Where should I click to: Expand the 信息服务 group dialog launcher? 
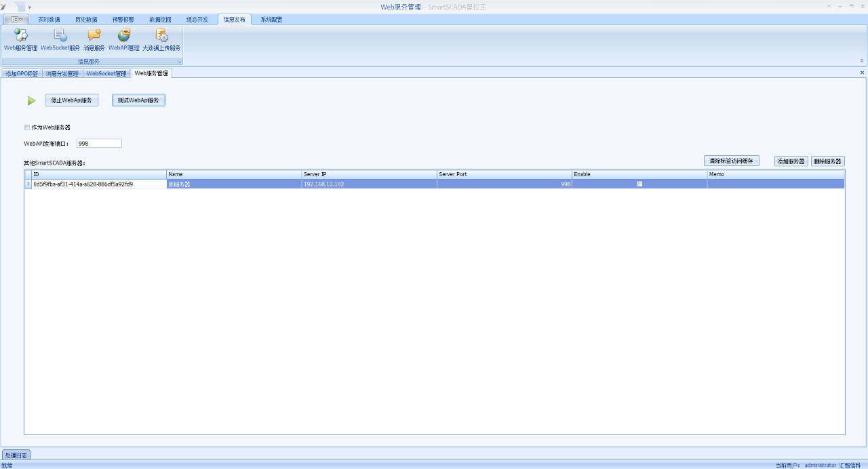coord(180,62)
